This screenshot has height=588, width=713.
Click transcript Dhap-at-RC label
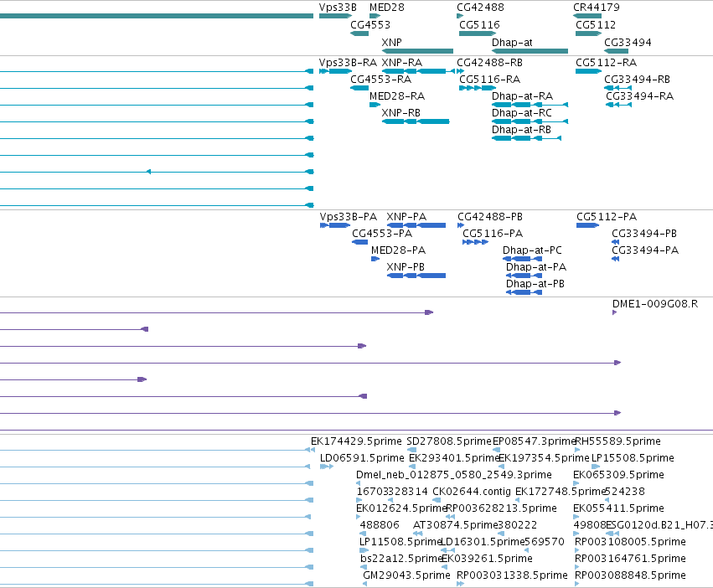(522, 113)
